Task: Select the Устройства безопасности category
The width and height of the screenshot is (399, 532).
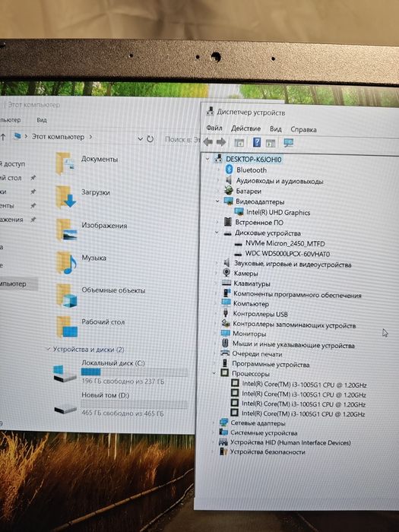Action: click(x=268, y=451)
